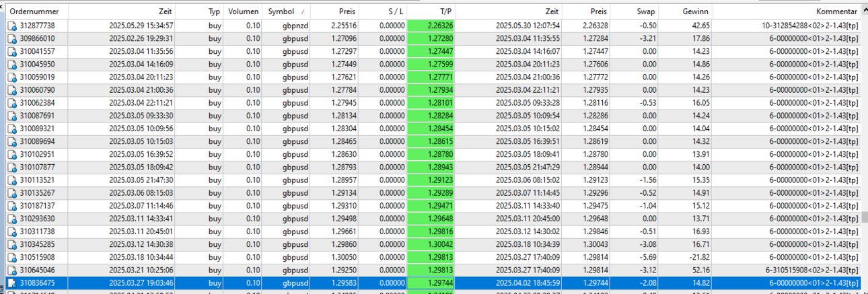Click the vertical scrollbar thumb at right edge
The width and height of the screenshot is (868, 294).
coord(864,217)
